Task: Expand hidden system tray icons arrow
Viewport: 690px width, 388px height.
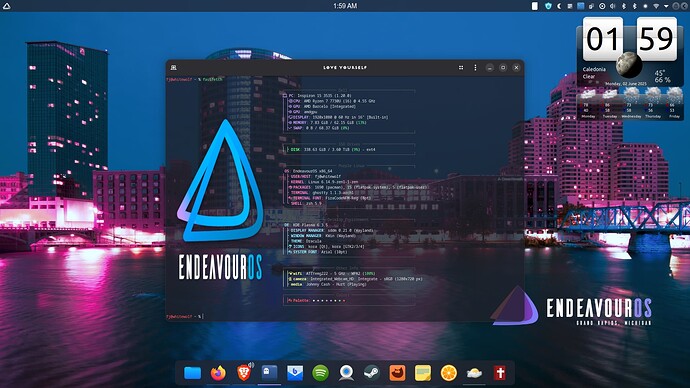Action: [x=666, y=6]
